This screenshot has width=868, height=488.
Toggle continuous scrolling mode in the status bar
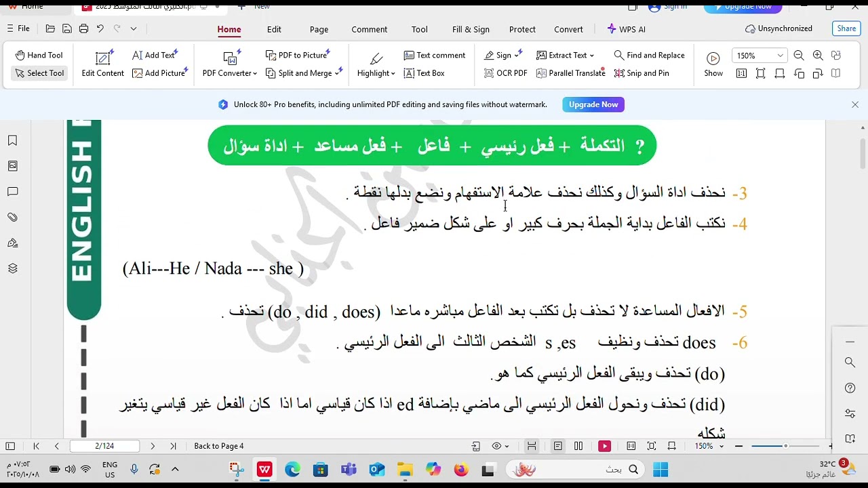click(x=532, y=446)
